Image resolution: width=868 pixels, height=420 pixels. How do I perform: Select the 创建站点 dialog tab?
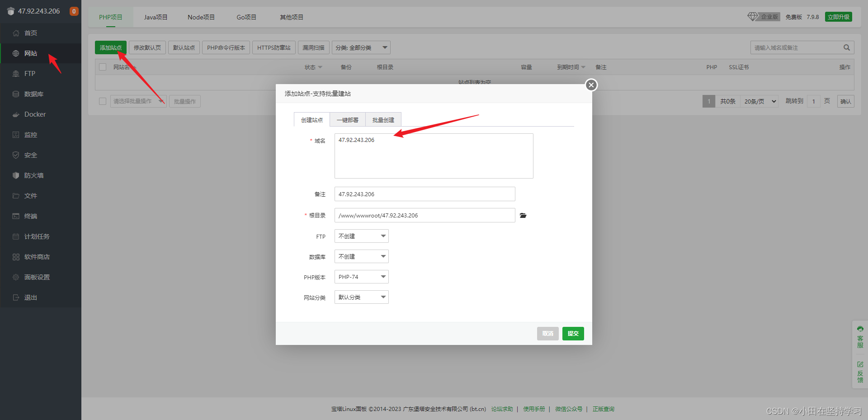pyautogui.click(x=312, y=120)
